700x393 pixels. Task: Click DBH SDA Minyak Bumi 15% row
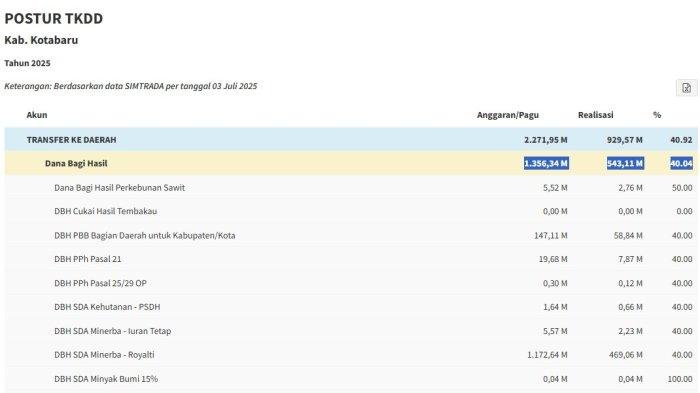[351, 379]
